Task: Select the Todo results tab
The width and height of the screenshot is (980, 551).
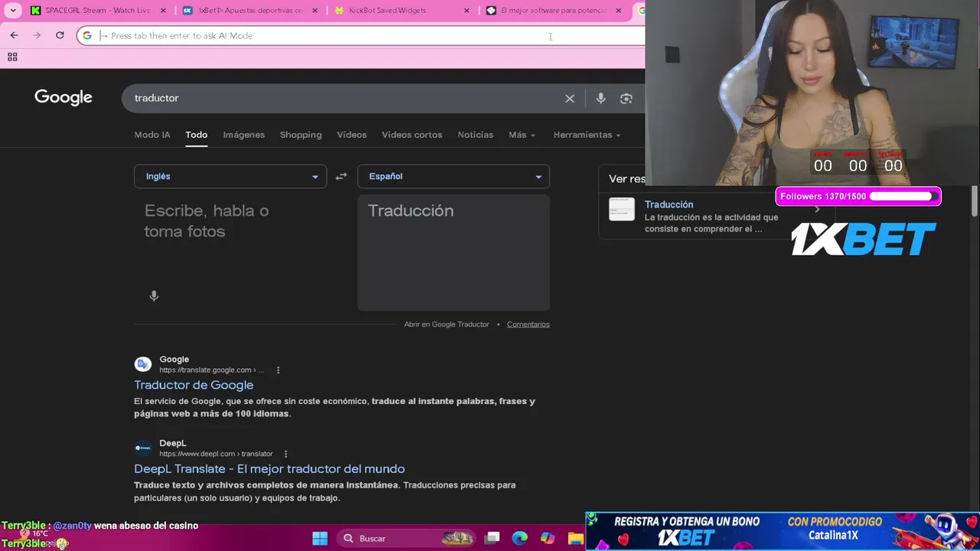Action: (x=196, y=135)
